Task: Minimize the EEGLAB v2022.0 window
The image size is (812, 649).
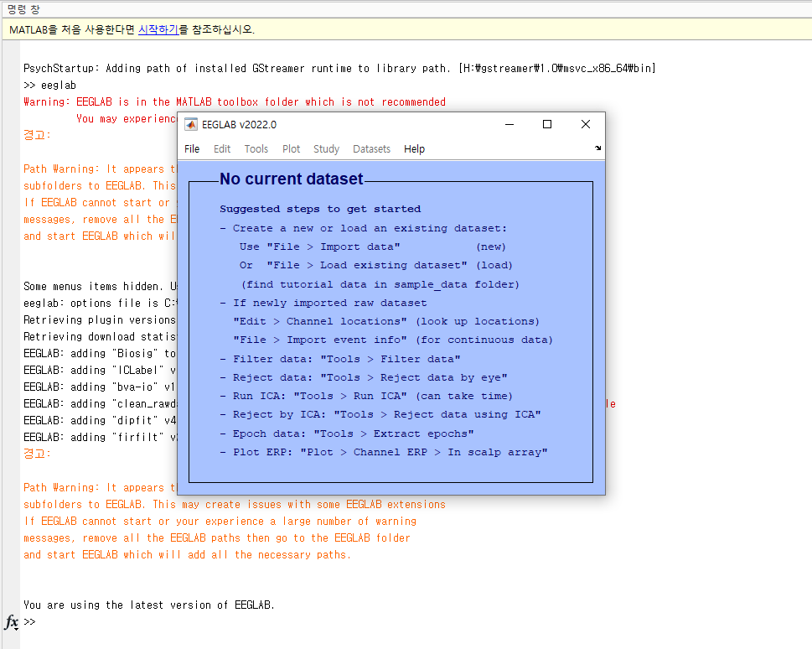Action: [509, 124]
